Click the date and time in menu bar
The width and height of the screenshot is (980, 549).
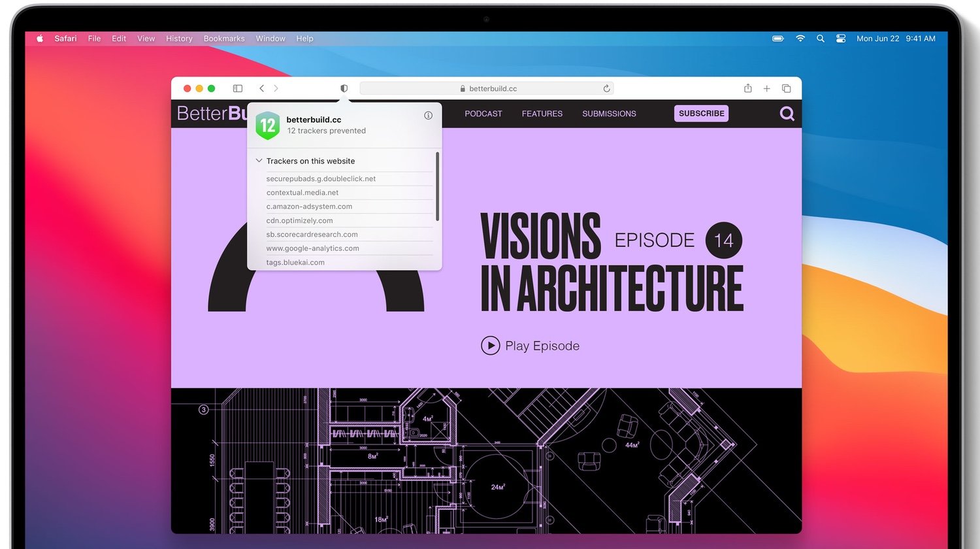[896, 39]
